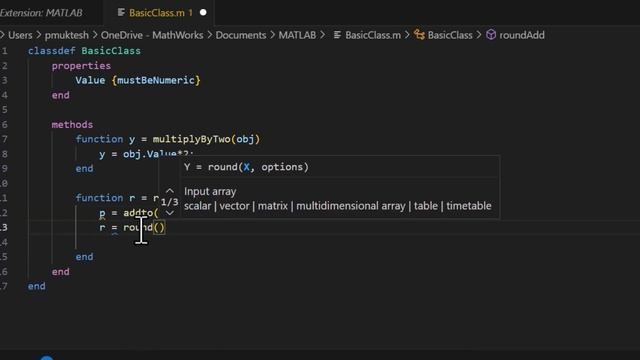The height and width of the screenshot is (360, 640).
Task: Open Documents breadcrumb segment
Action: pyautogui.click(x=241, y=35)
